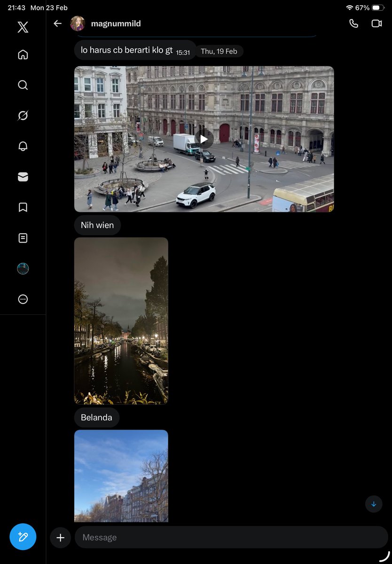Open the Notifications bell
Viewport: 392px width, 564px height.
(23, 146)
